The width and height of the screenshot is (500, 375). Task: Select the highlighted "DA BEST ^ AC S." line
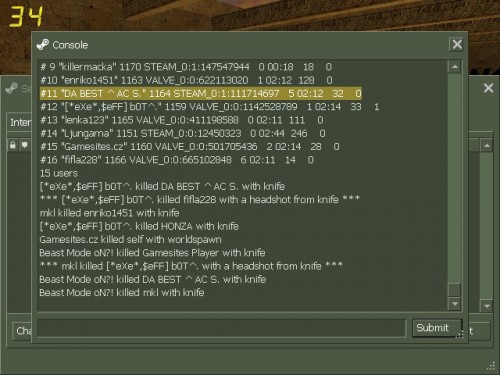pyautogui.click(x=201, y=94)
